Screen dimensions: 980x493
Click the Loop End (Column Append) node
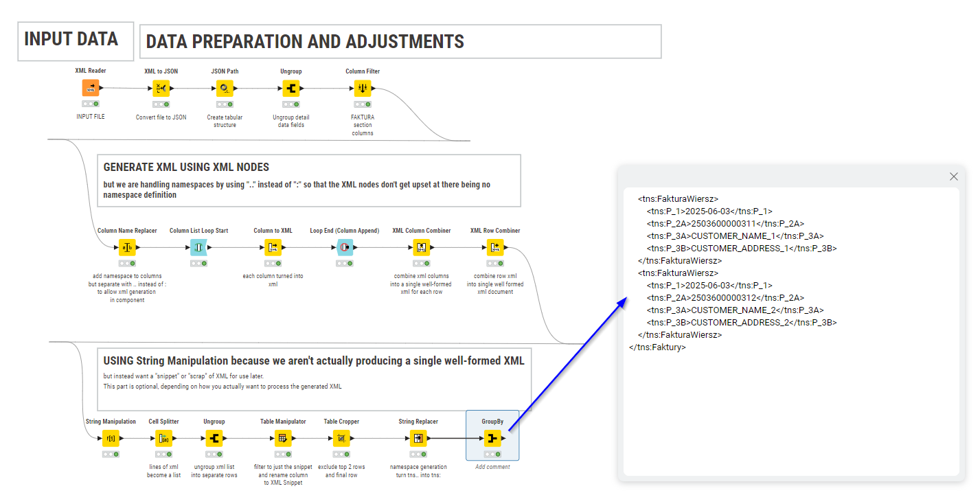[344, 247]
